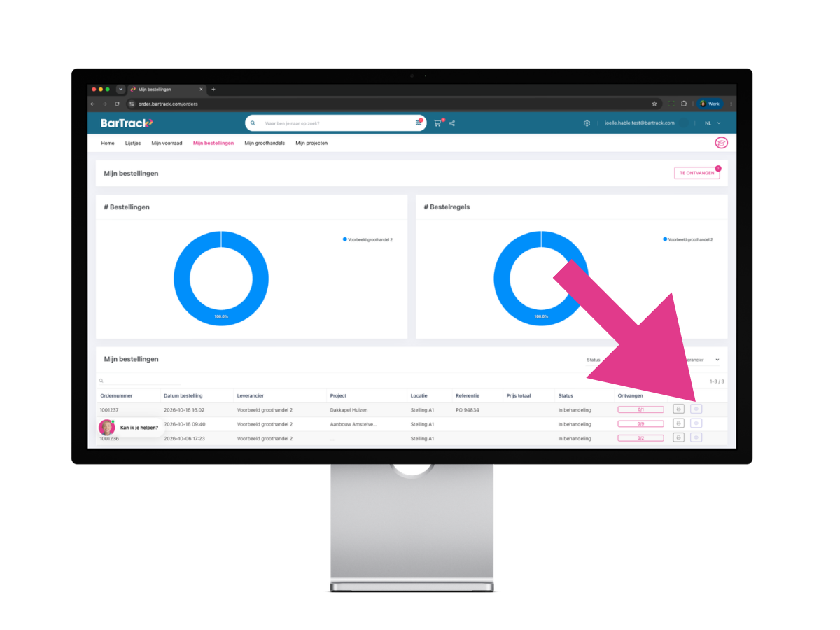
Task: Go to the Home menu item
Action: [108, 143]
